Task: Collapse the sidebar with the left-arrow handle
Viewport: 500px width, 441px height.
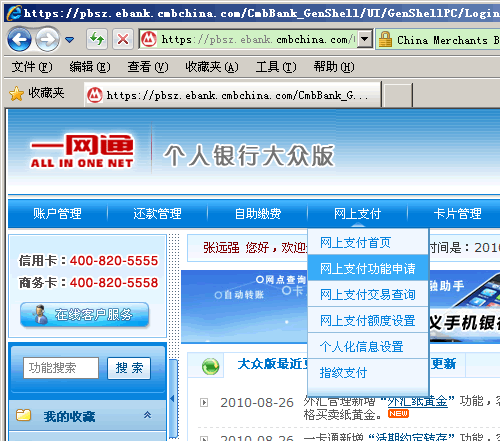Action: (173, 398)
